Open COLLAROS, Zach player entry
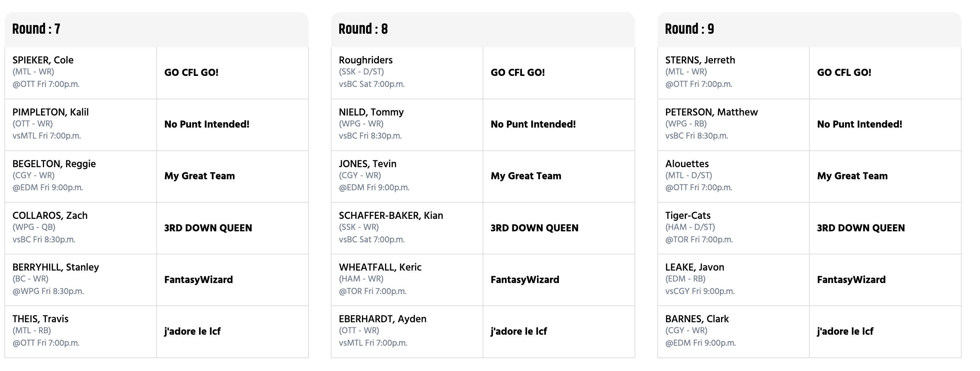Screen dimensions: 980x371 click(50, 216)
